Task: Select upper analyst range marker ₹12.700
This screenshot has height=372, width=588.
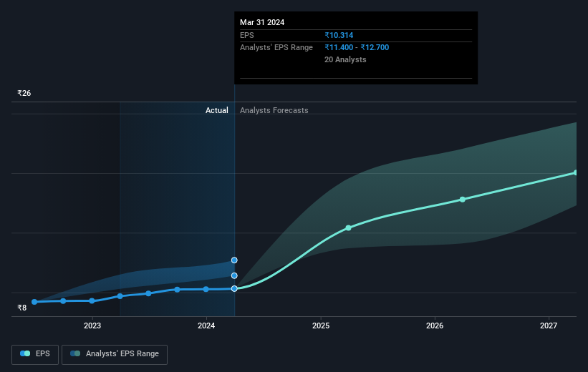Action: 234,260
